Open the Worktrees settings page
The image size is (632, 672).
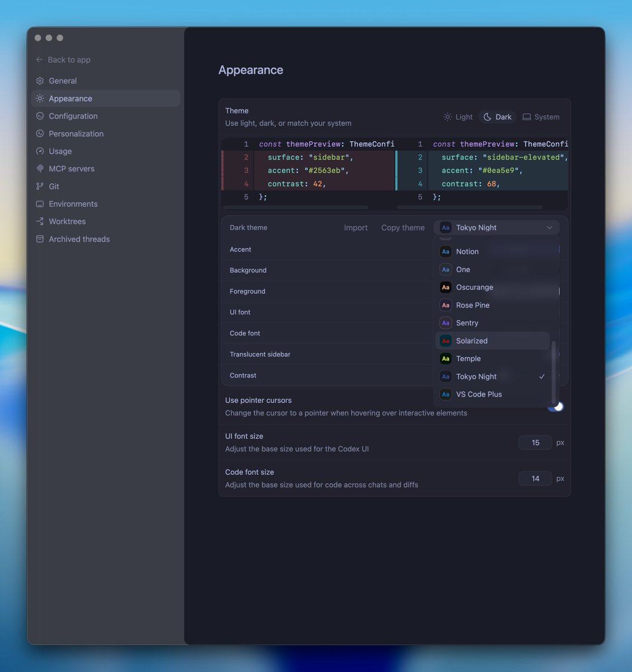point(106,221)
